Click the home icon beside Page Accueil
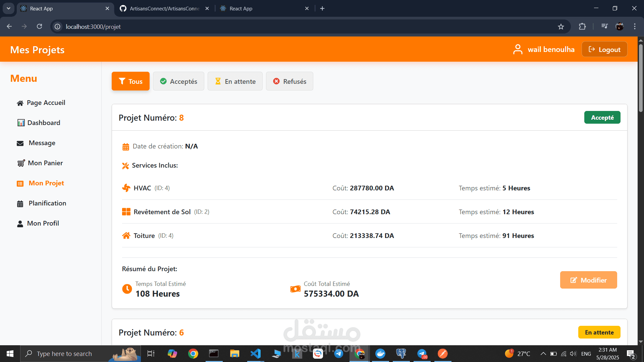 20,103
